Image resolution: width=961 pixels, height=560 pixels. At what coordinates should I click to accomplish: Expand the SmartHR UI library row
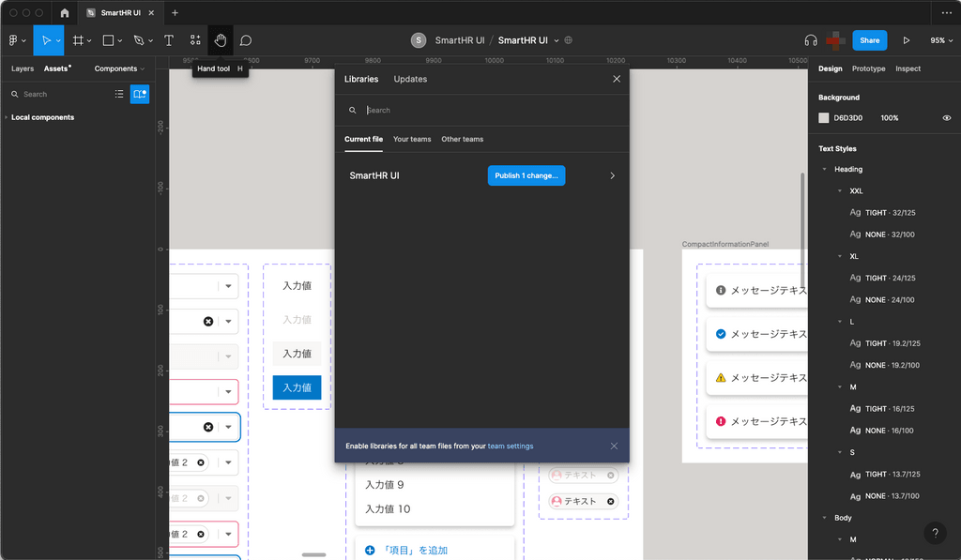coord(612,175)
